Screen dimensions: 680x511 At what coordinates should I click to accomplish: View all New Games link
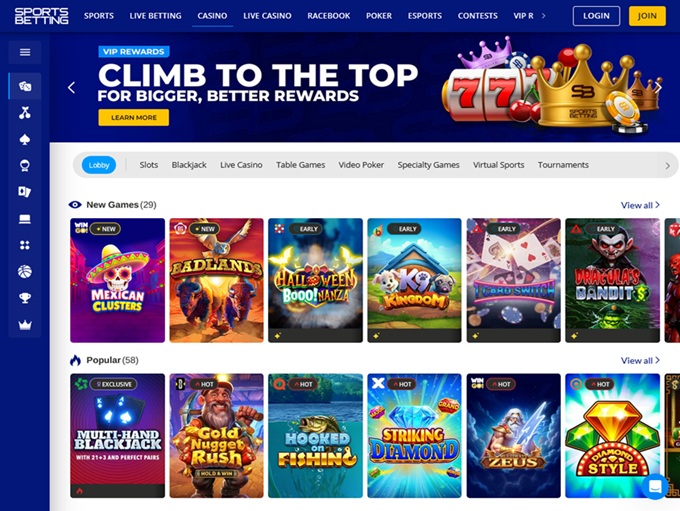[640, 205]
